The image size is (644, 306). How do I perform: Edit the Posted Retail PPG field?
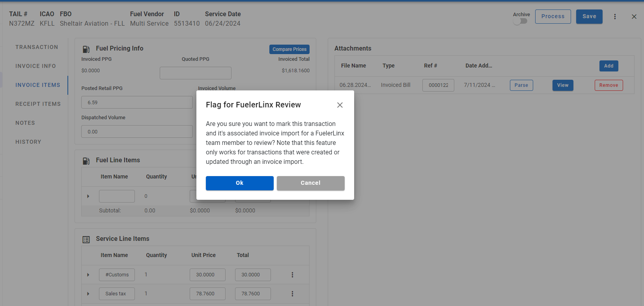pyautogui.click(x=137, y=102)
